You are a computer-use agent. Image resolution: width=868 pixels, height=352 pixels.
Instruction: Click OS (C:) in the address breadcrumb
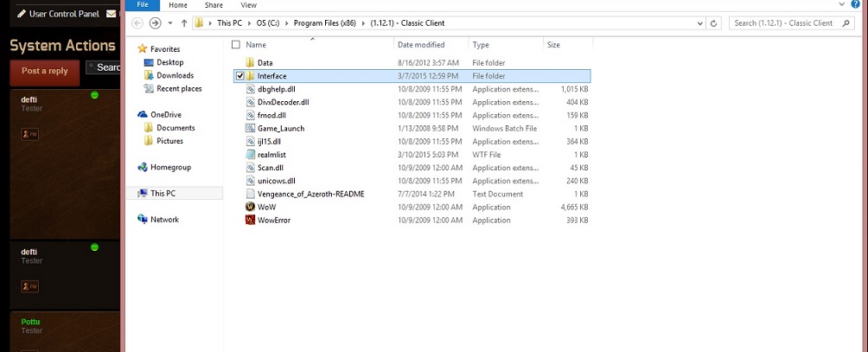(270, 23)
